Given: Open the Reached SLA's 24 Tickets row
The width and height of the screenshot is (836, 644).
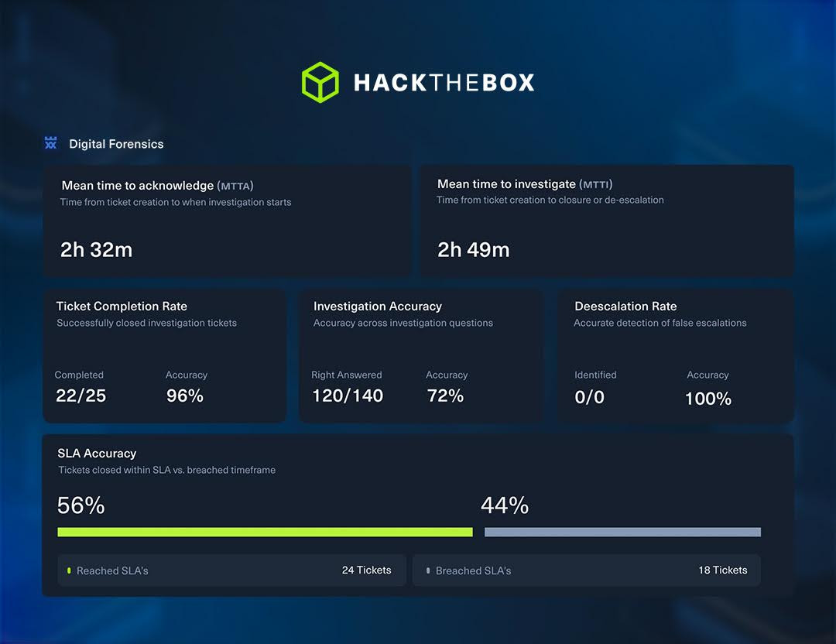Looking at the screenshot, I should (x=231, y=570).
